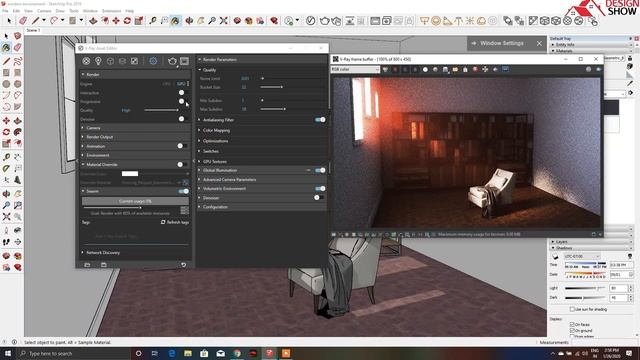Open Geometry tab in V-Ray Asset Editor
Screen dimensions: 640x360
click(110, 61)
